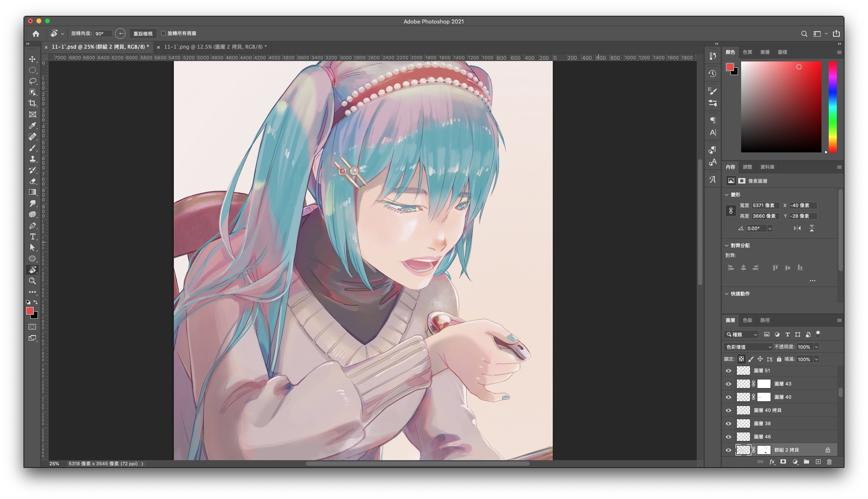Click the 旋轉角度 input field

103,33
